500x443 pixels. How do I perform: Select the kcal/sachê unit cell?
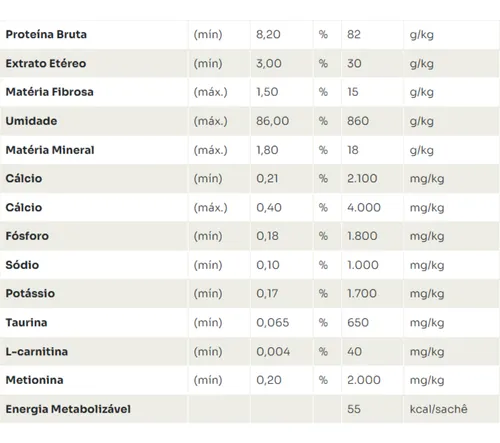pos(438,409)
